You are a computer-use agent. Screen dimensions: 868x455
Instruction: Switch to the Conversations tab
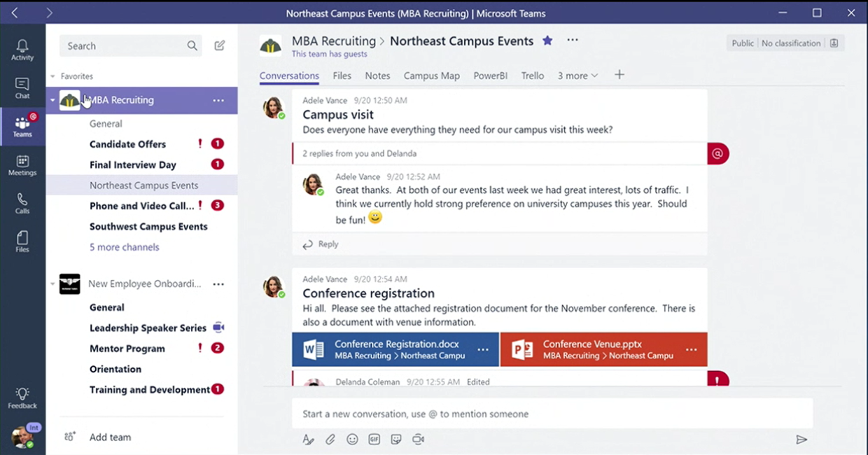(x=289, y=76)
